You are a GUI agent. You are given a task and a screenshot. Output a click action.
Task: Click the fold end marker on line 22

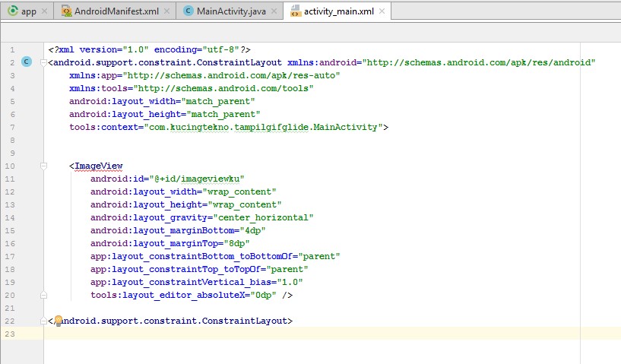click(x=43, y=321)
